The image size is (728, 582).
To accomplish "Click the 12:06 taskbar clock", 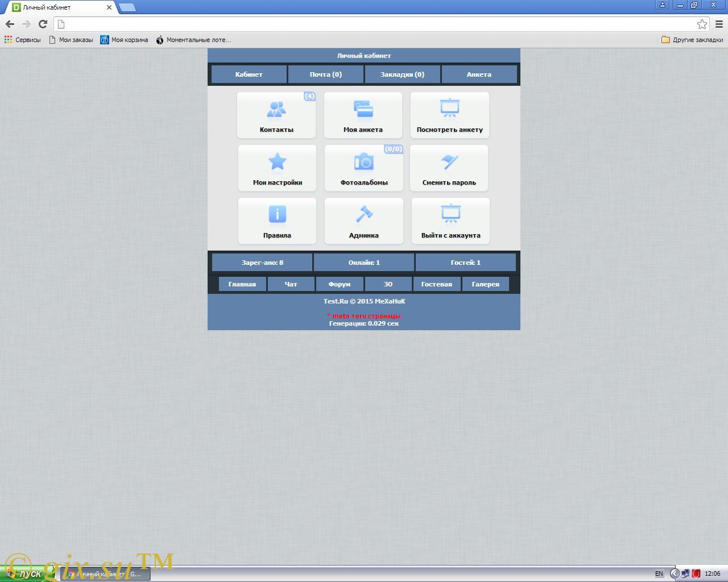I will click(x=713, y=574).
